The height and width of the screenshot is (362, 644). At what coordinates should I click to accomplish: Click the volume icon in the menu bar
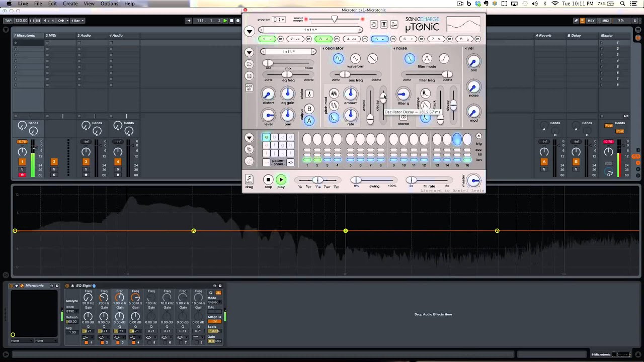click(535, 4)
